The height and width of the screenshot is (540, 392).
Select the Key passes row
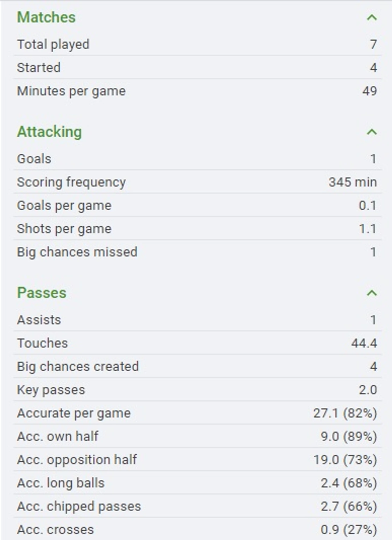(197, 390)
